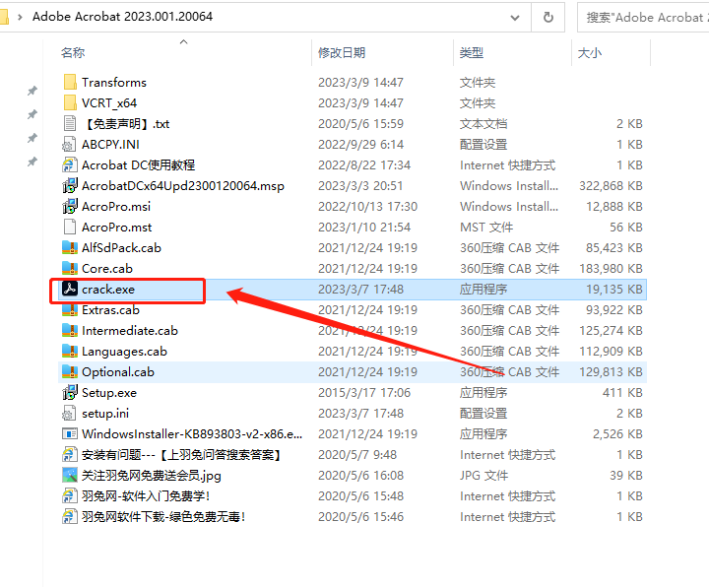Sort files by the 大小 column header
Viewport: 709px width, 588px height.
point(590,53)
